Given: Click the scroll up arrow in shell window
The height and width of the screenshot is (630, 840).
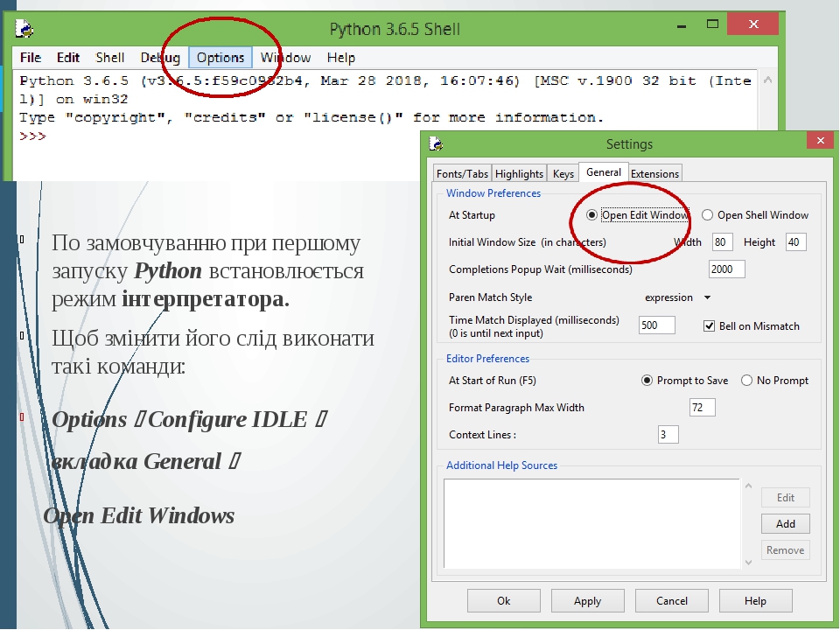Looking at the screenshot, I should (767, 78).
